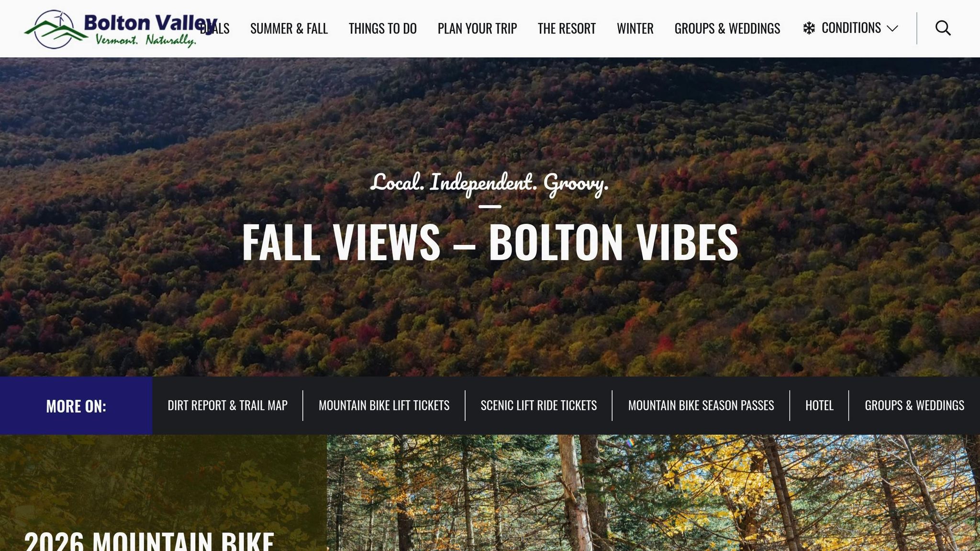Click the Fall Views – Bolton Vibes headline
The width and height of the screenshot is (980, 551).
pyautogui.click(x=490, y=242)
